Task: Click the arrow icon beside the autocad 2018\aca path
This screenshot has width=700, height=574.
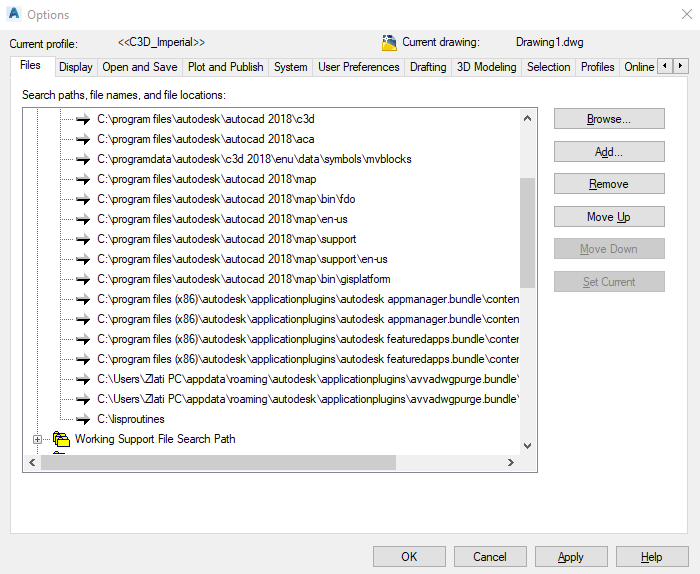Action: pyautogui.click(x=83, y=139)
